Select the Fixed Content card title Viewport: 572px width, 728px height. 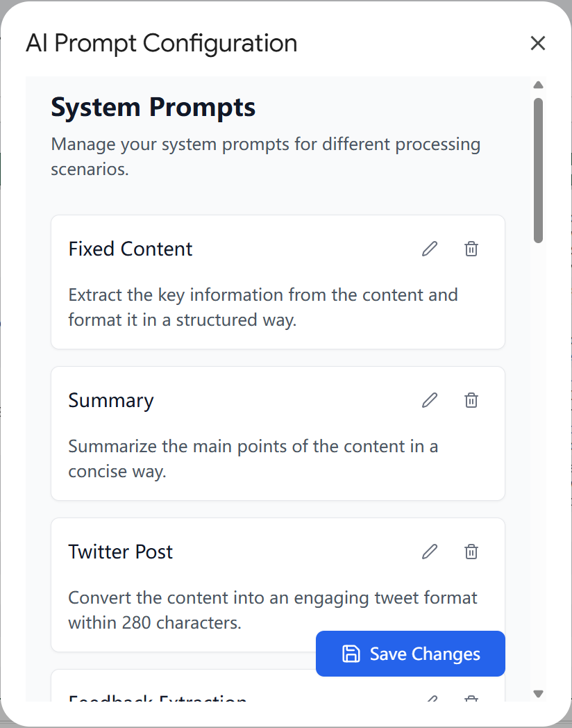point(131,249)
